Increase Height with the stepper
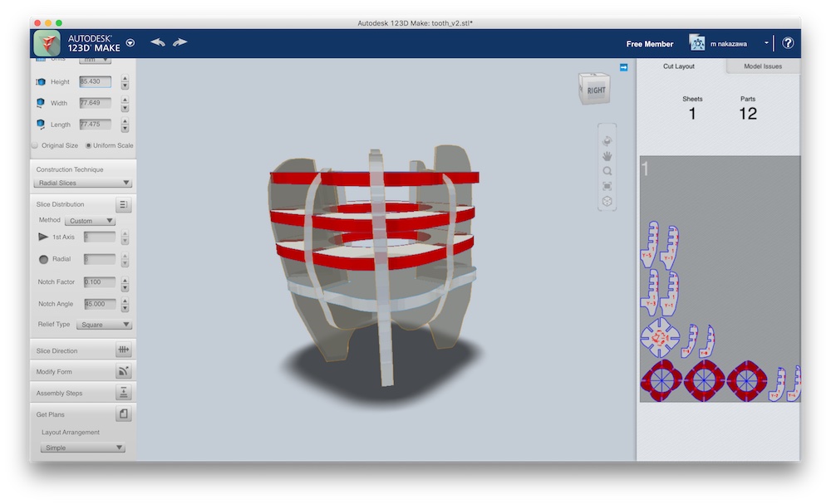Screen dimensions: 831x504 pyautogui.click(x=125, y=78)
